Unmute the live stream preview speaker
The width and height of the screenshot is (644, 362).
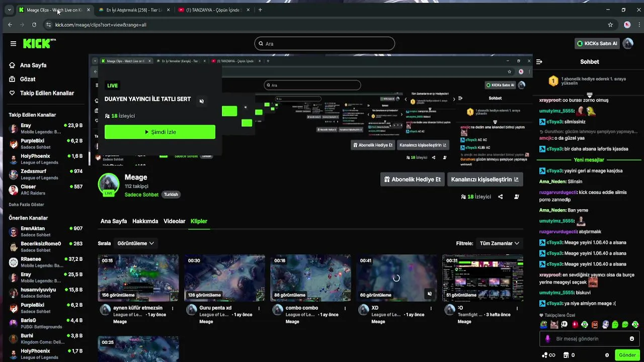tap(201, 101)
